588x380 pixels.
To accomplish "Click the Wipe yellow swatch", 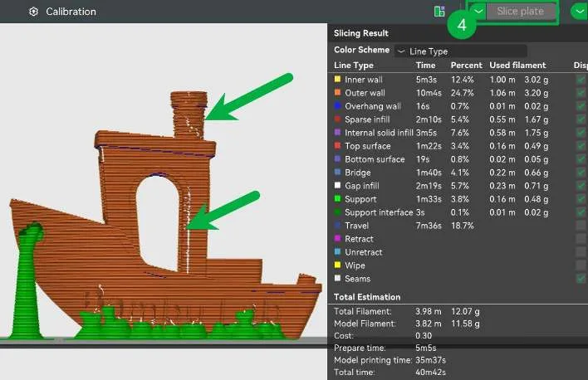I will [x=337, y=265].
